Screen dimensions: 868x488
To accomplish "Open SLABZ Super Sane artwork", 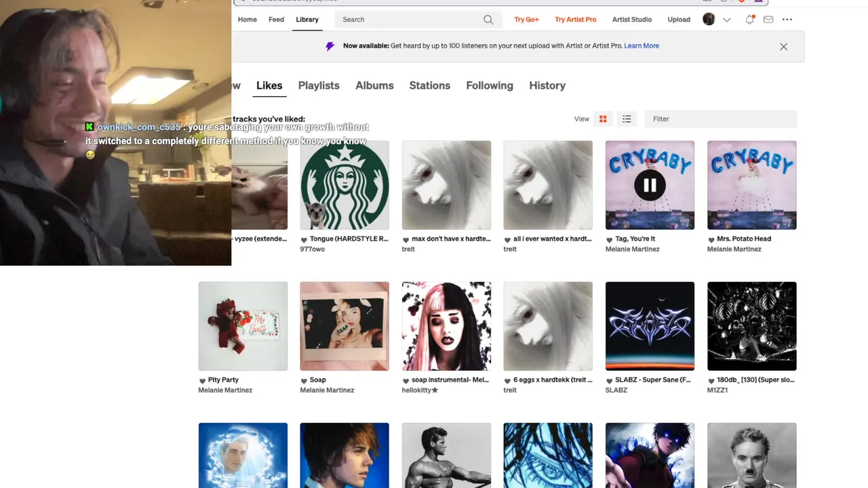I will pyautogui.click(x=650, y=326).
